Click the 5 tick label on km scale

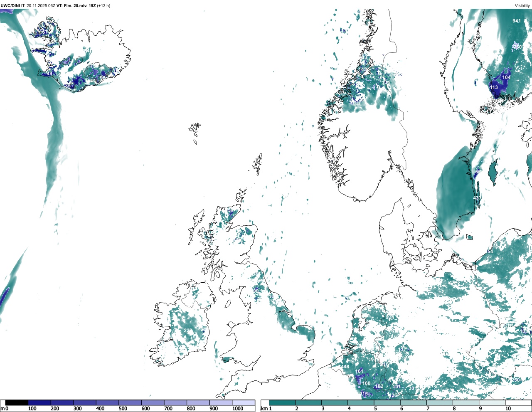[x=375, y=409]
